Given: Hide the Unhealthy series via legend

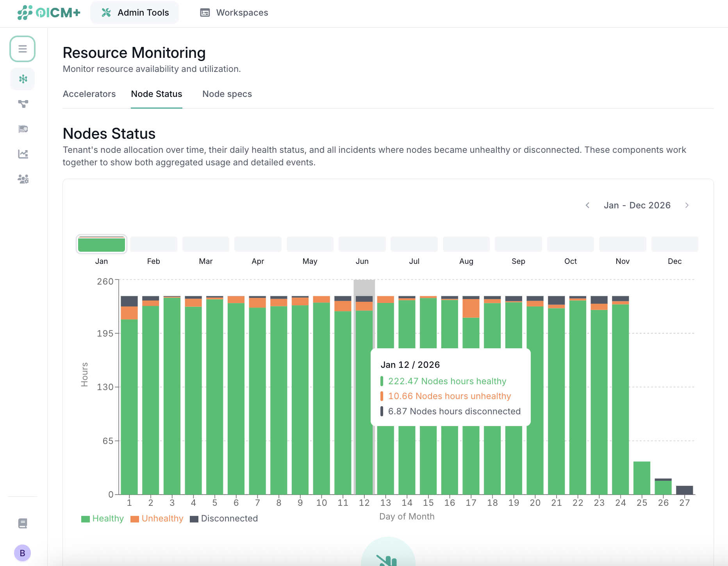Looking at the screenshot, I should coord(157,518).
